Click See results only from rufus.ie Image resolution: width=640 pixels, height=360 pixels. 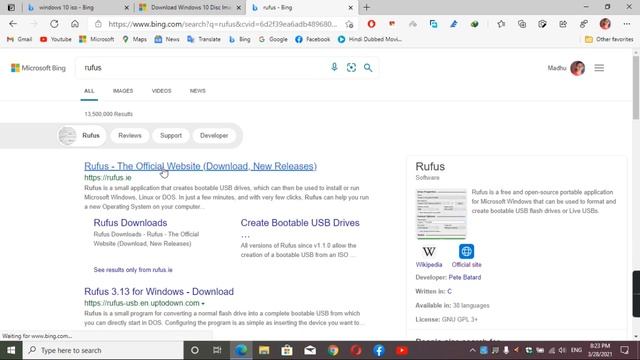133,270
